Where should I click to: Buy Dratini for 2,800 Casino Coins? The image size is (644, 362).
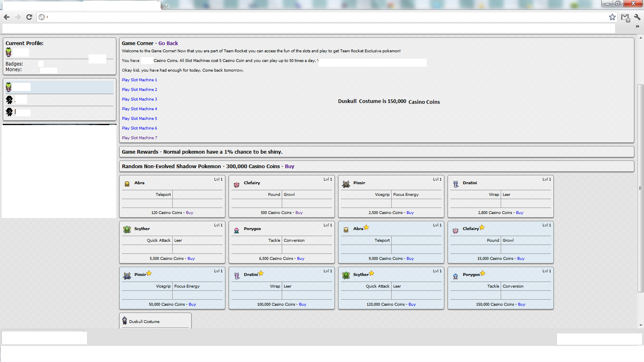520,213
